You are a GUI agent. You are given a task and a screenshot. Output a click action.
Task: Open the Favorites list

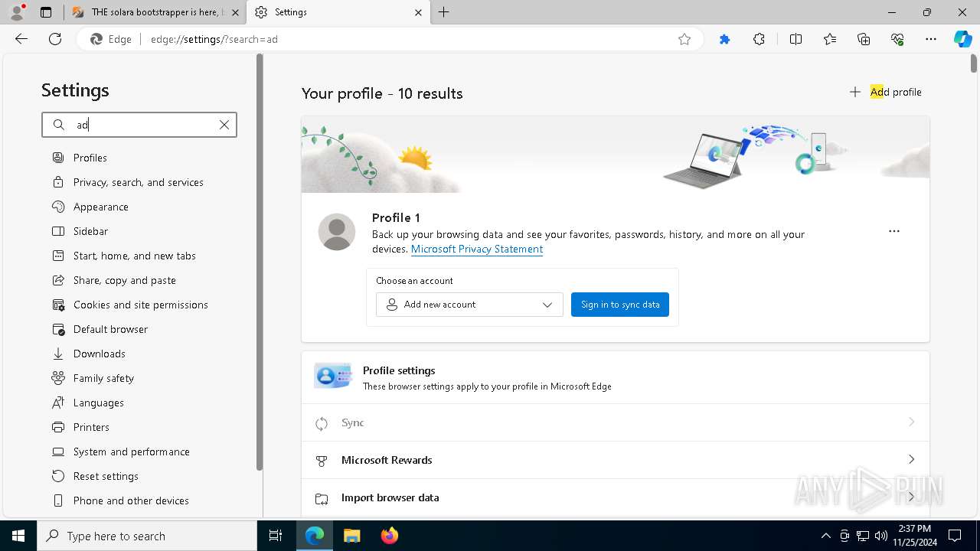click(830, 39)
